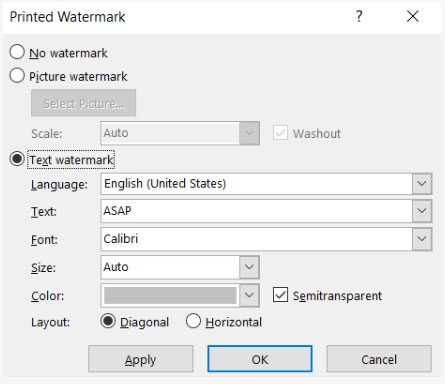Click the gray color swatch

click(170, 295)
